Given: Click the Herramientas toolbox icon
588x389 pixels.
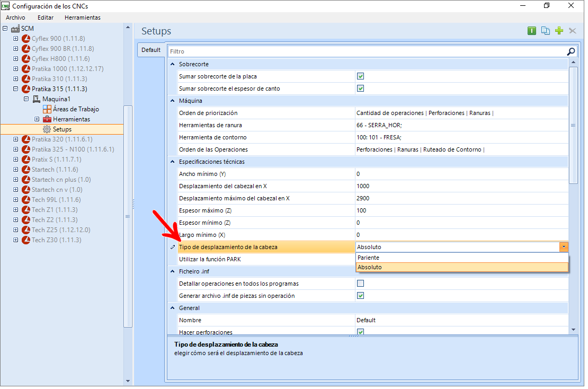Looking at the screenshot, I should [x=47, y=119].
